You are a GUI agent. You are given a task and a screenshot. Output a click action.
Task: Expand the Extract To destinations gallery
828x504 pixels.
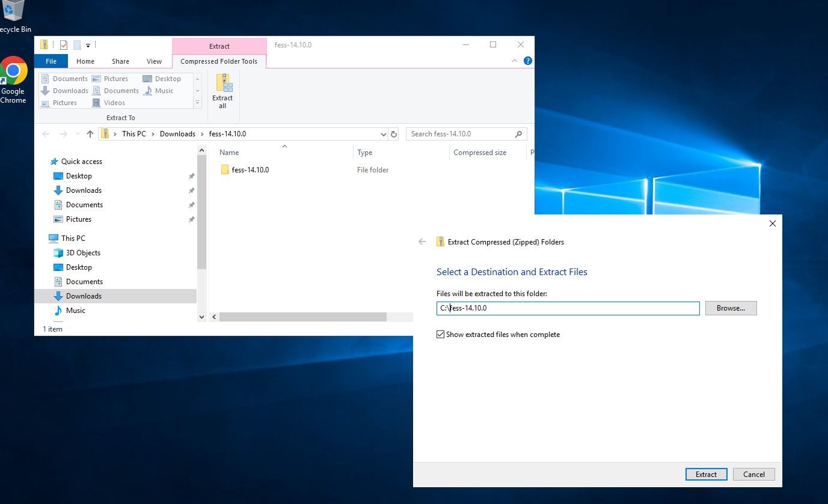(197, 103)
